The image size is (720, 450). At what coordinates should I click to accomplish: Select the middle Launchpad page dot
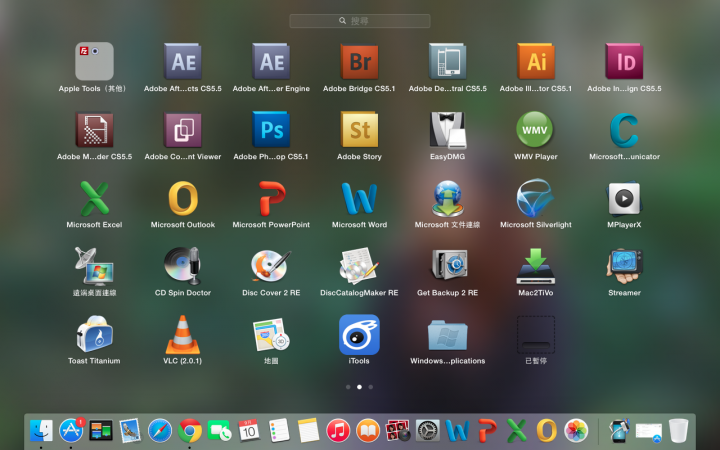click(x=359, y=387)
